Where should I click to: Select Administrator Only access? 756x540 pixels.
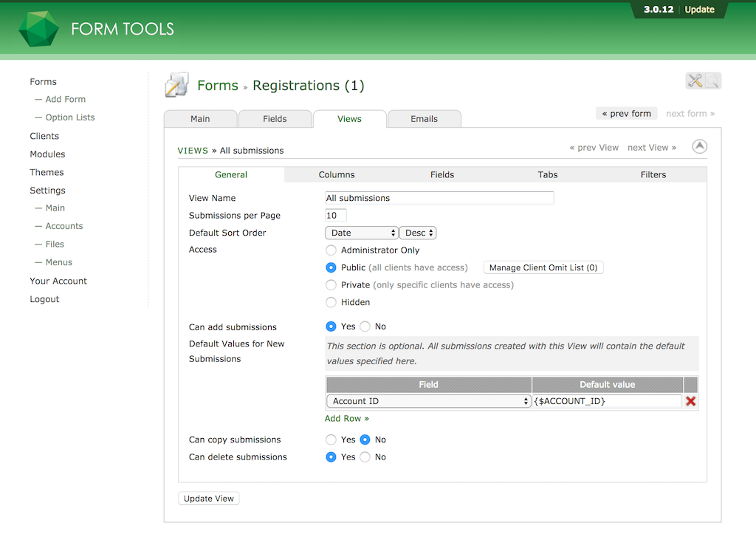(331, 250)
